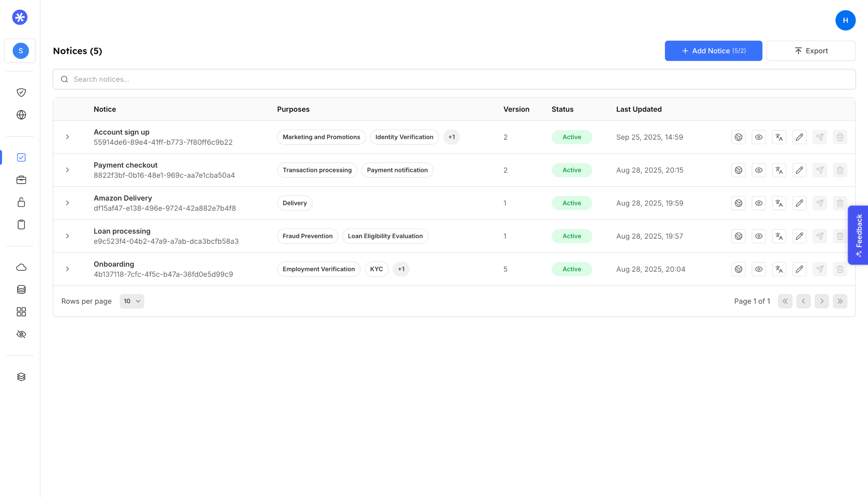Click the shield icon in sidebar

point(21,92)
